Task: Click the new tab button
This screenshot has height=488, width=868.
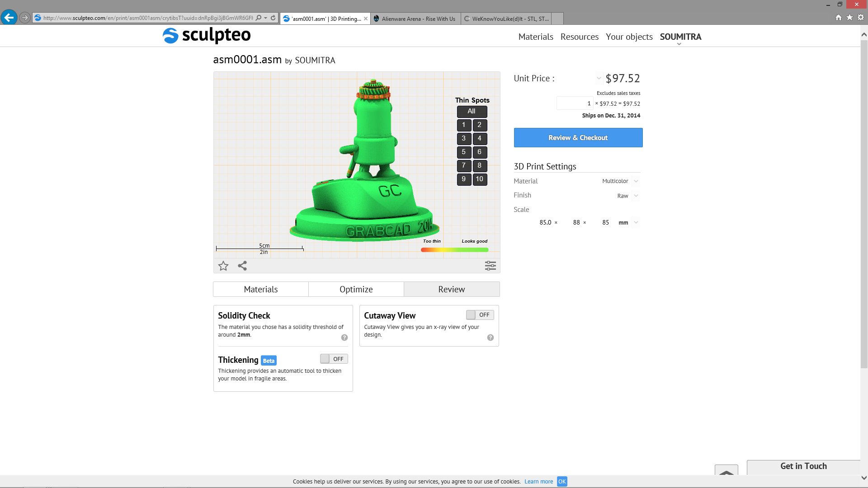Action: (x=557, y=19)
